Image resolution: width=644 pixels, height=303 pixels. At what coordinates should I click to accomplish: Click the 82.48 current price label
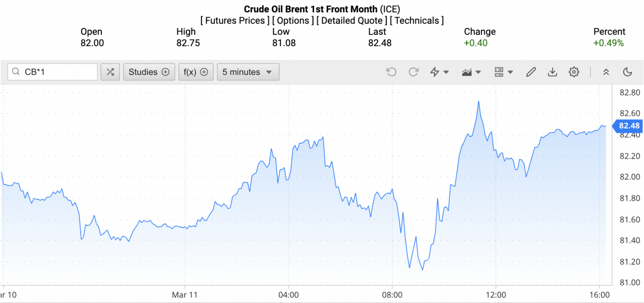coord(629,125)
